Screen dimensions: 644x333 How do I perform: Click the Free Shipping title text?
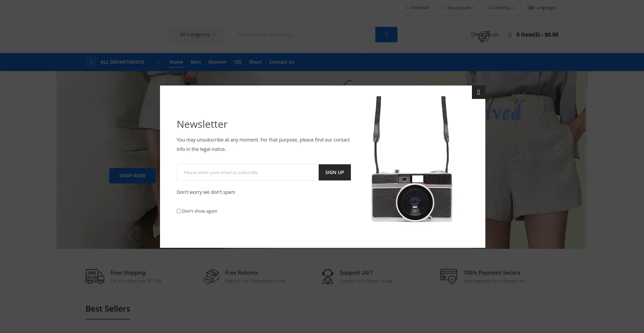click(128, 273)
